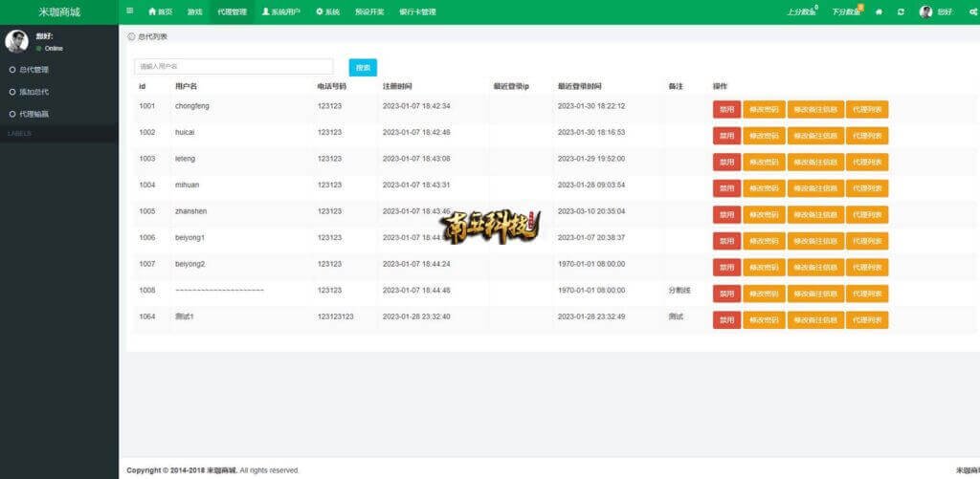This screenshot has width=980, height=479.
Task: Expand the 系统 settings menu
Action: 327,12
